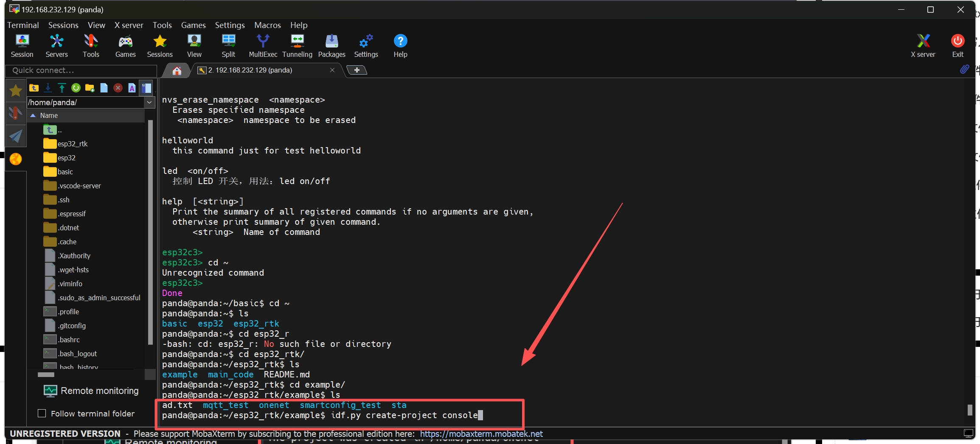Close the 192.168.232.129 (panda) tab
The width and height of the screenshot is (980, 444).
coord(332,70)
